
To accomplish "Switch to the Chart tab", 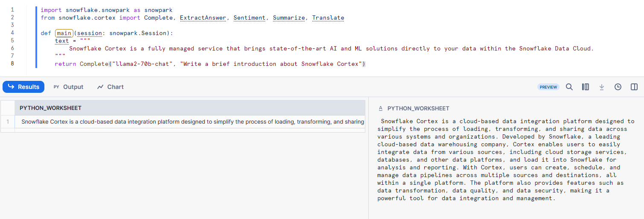I will tap(110, 87).
